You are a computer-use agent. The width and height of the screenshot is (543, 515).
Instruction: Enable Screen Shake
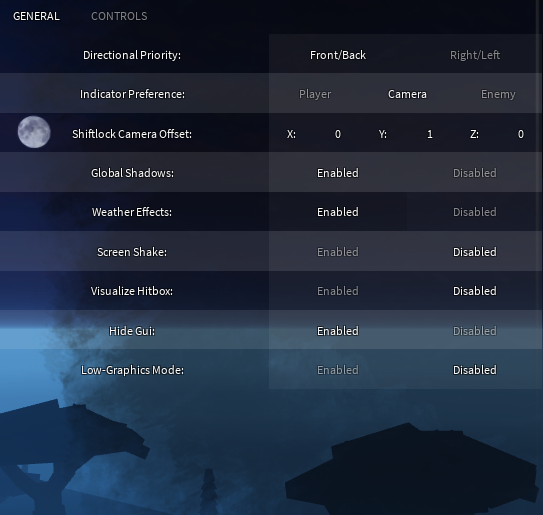click(338, 252)
